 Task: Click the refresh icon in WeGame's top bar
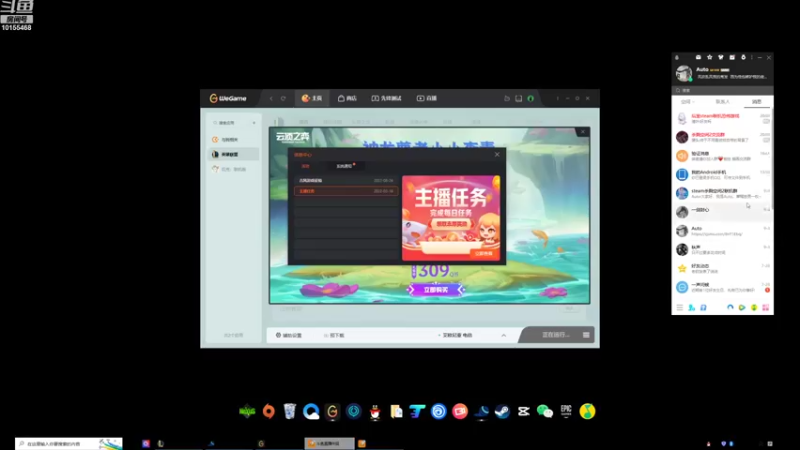(x=283, y=98)
